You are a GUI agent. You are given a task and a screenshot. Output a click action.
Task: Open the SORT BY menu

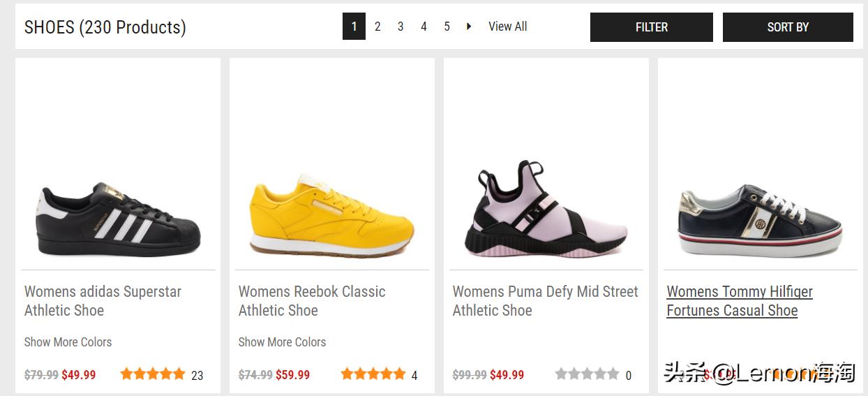(787, 27)
